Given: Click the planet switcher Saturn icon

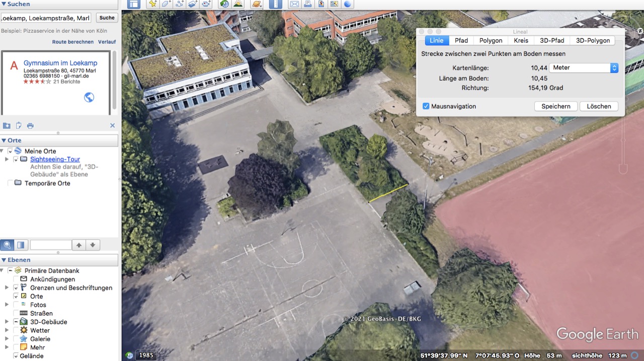Looking at the screenshot, I should coord(257,4).
